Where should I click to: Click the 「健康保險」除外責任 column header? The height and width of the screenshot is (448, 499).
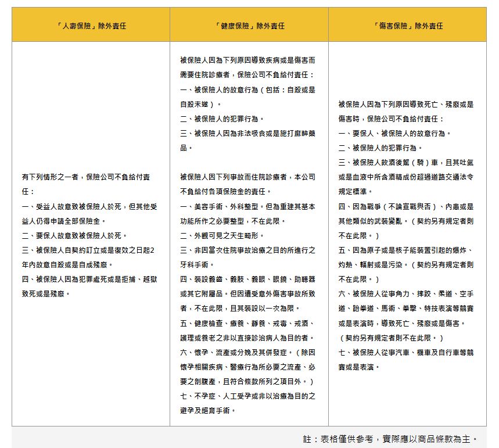pos(249,26)
